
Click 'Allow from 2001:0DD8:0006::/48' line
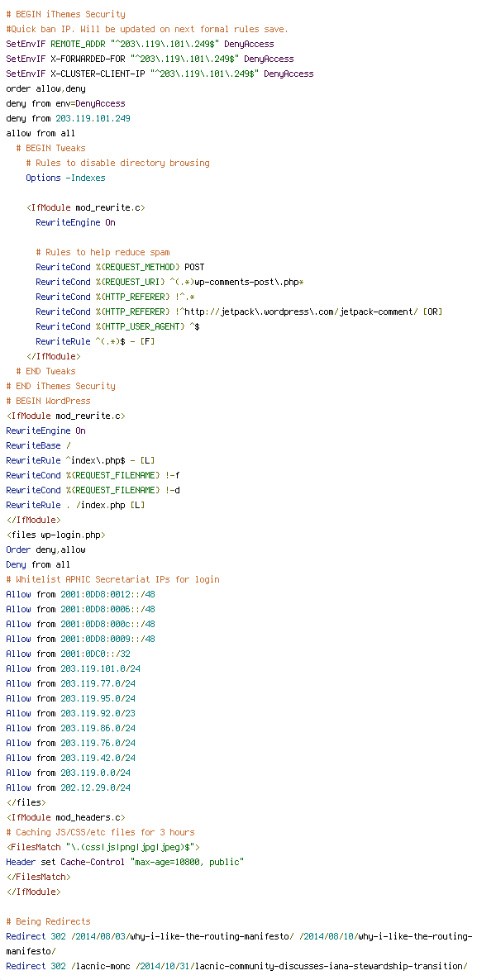[81, 609]
